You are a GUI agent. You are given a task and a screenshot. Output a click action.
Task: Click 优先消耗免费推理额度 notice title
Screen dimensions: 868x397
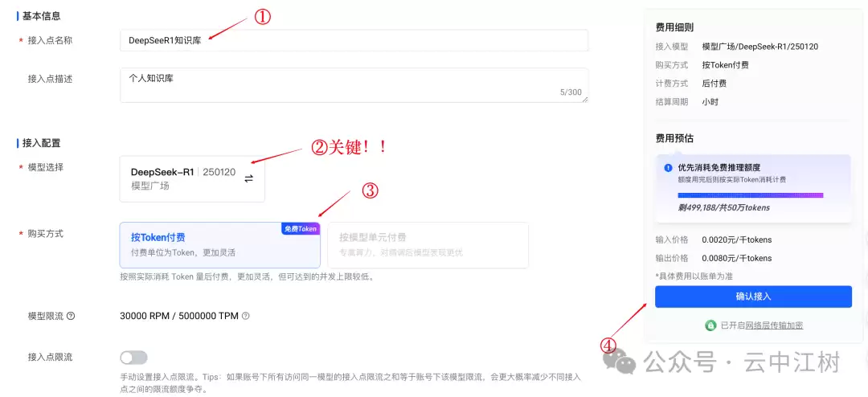(719, 168)
